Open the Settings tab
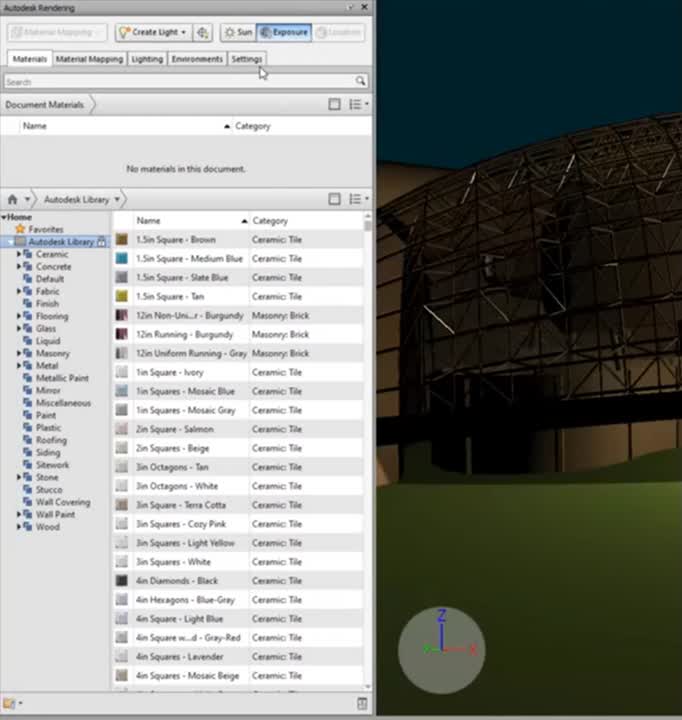682x720 pixels. click(247, 59)
